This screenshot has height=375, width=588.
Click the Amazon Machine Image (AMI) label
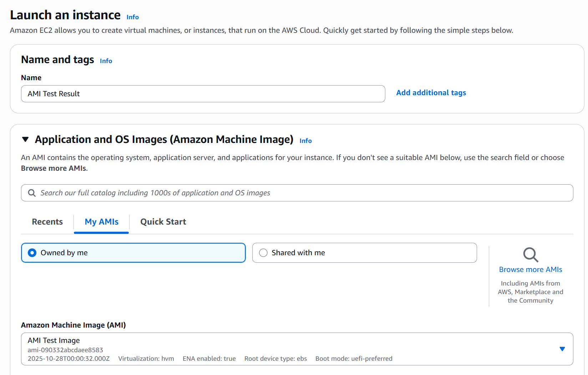[x=73, y=325]
